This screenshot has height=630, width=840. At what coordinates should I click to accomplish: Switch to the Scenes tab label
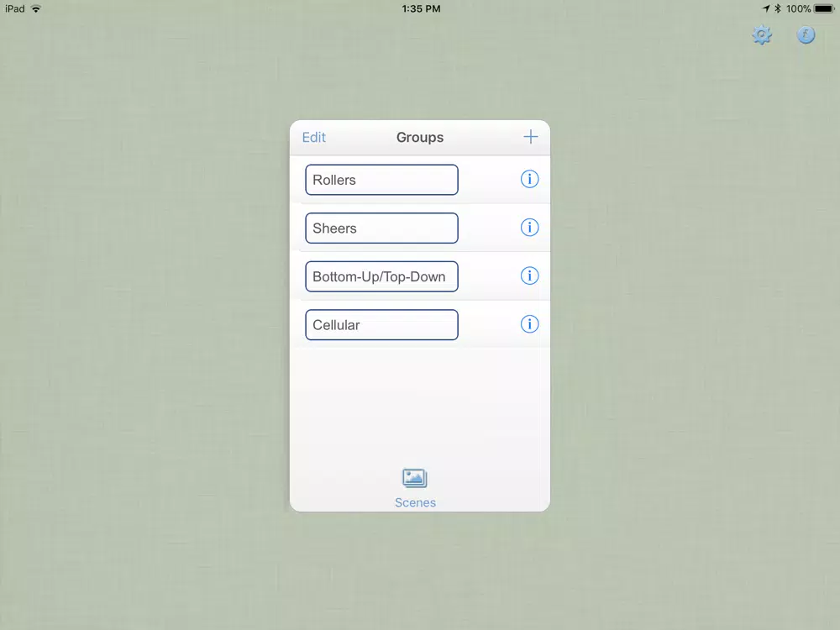[x=415, y=502]
